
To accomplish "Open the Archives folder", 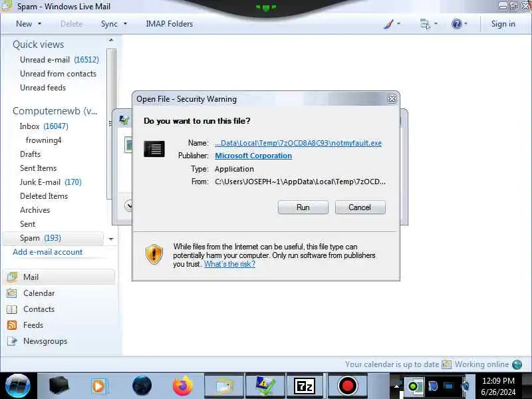I will point(35,210).
